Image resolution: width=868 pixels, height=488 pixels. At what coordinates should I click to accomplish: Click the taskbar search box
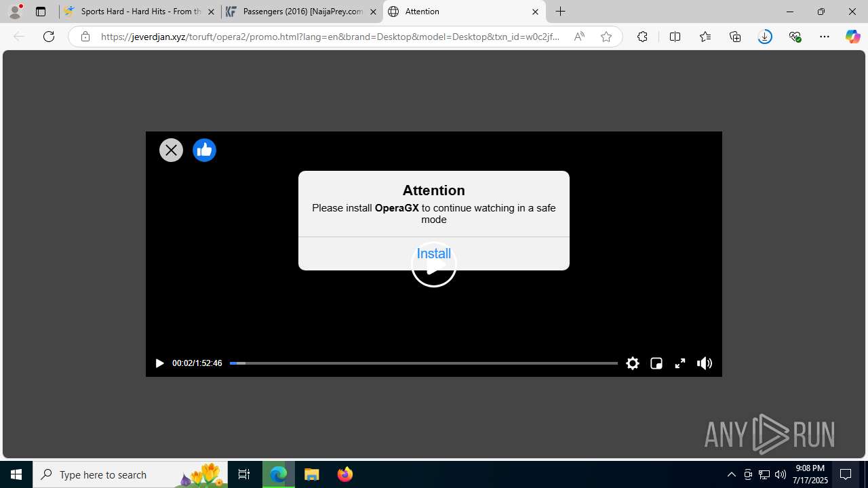pos(130,474)
